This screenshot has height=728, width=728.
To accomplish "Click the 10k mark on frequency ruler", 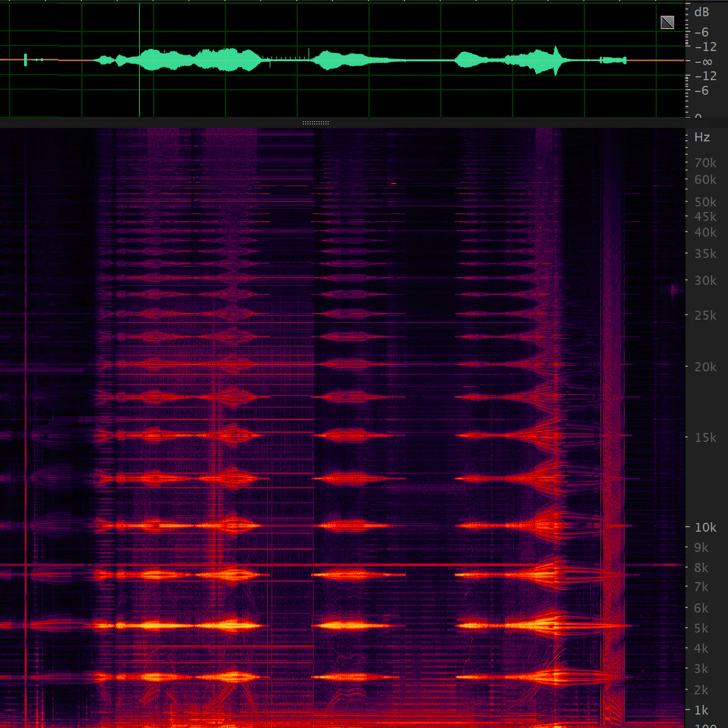I will (705, 527).
